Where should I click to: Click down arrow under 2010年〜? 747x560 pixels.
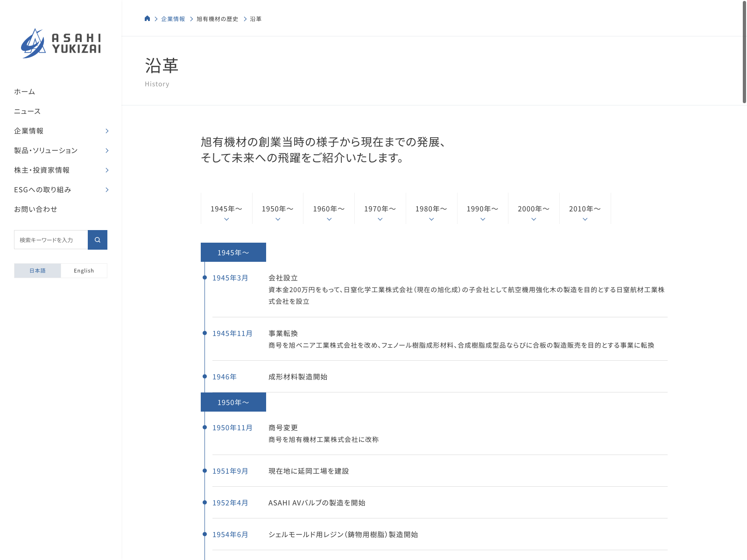point(585,219)
